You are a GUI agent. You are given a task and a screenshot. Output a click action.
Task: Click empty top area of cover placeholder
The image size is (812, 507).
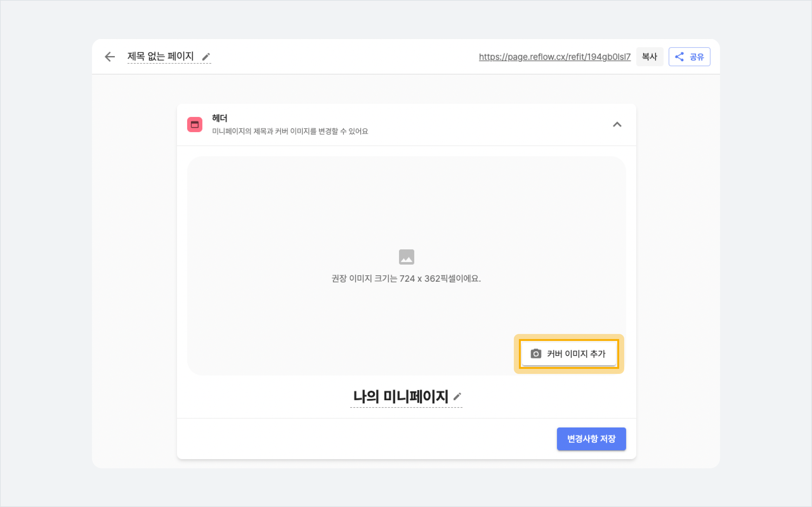[406, 188]
